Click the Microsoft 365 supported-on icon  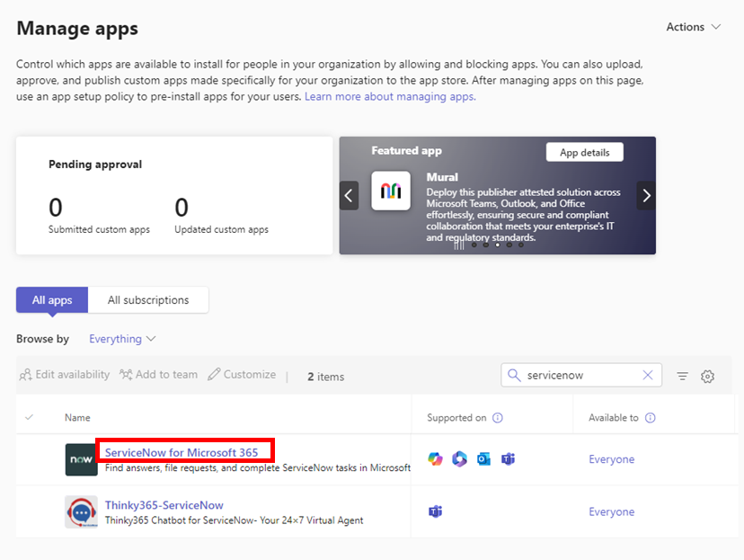[x=459, y=458]
